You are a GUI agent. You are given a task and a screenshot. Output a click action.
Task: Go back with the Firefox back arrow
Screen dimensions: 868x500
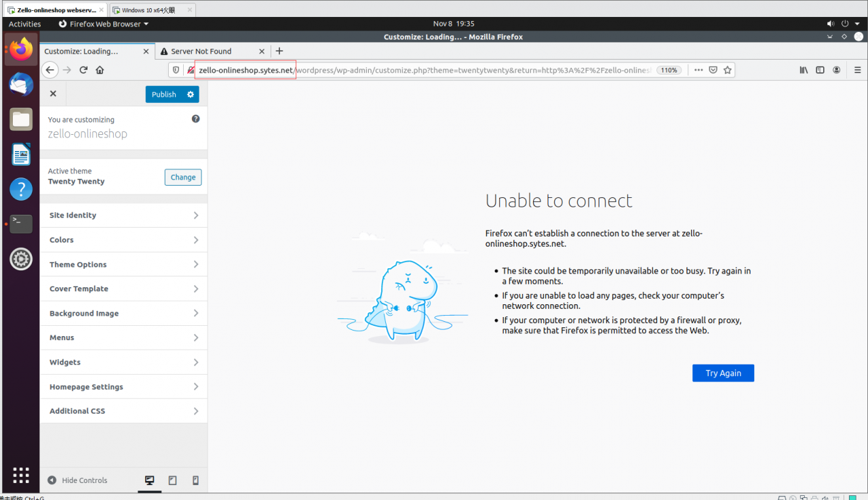click(50, 70)
